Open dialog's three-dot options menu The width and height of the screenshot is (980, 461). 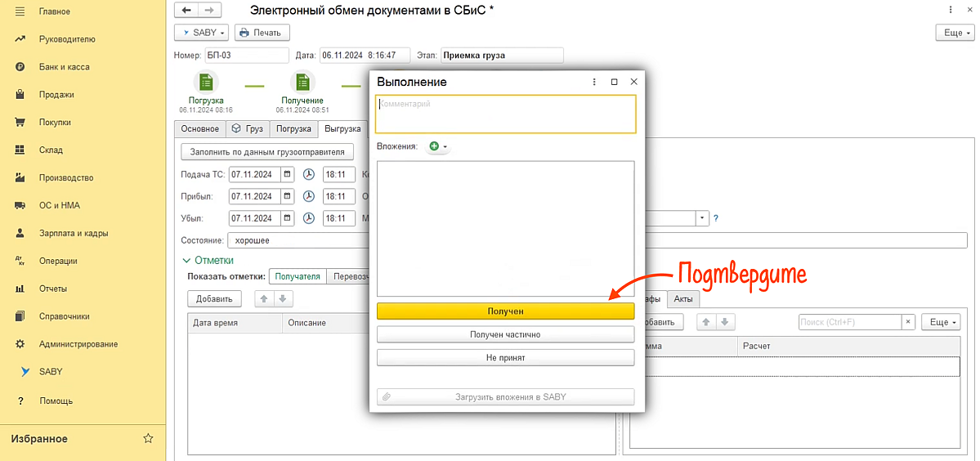[x=595, y=82]
